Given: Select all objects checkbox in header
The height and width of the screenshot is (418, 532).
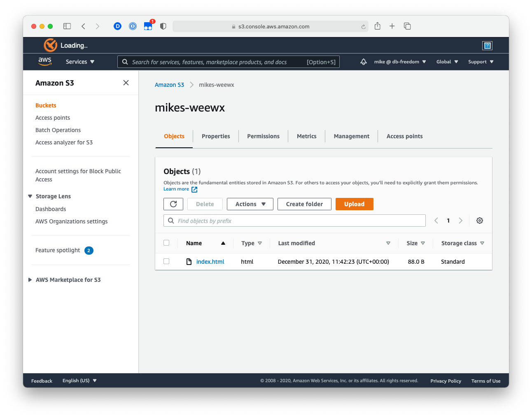Looking at the screenshot, I should pos(166,243).
